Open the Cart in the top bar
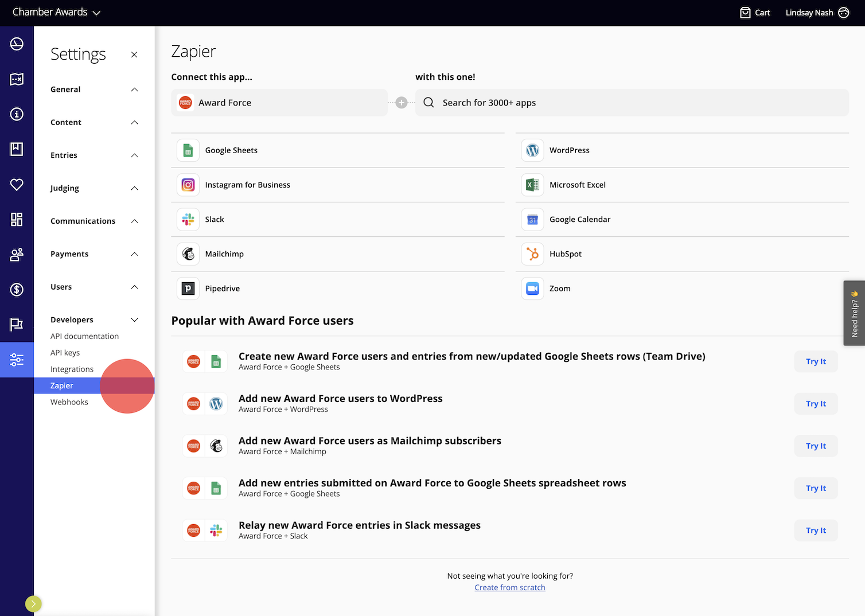 click(x=755, y=12)
